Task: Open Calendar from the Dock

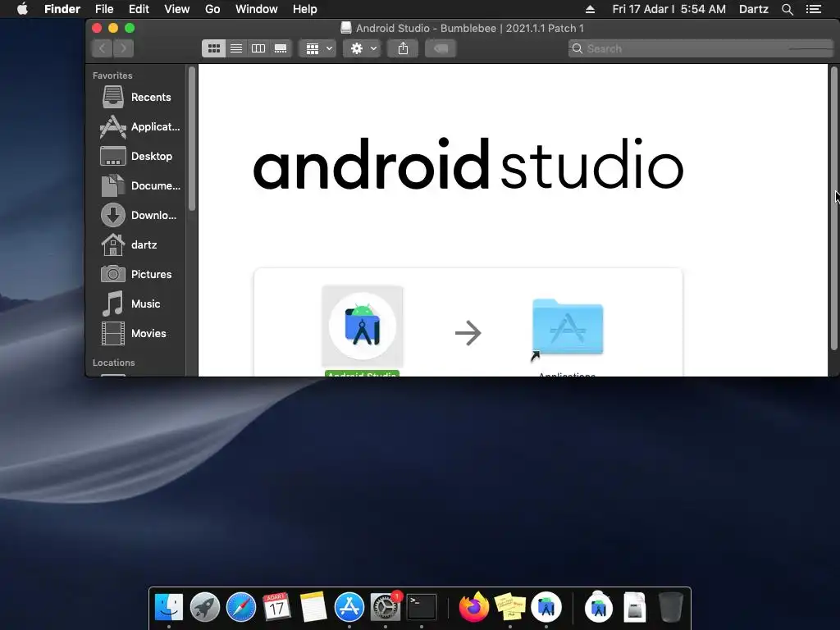Action: [x=276, y=607]
